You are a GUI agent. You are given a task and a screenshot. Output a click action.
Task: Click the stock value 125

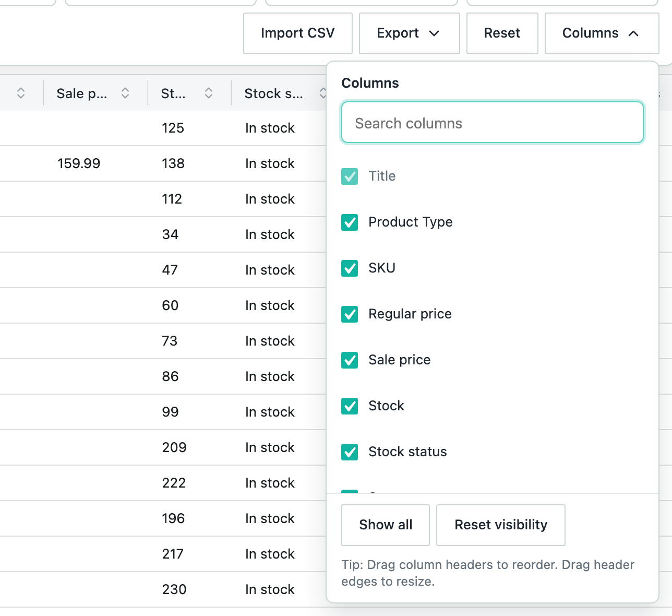click(173, 128)
